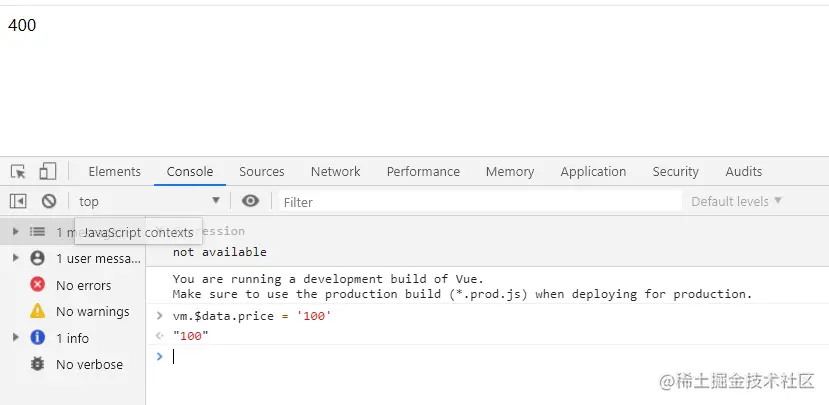Image resolution: width=829 pixels, height=405 pixels.
Task: Select the No warnings filter
Action: coord(92,311)
